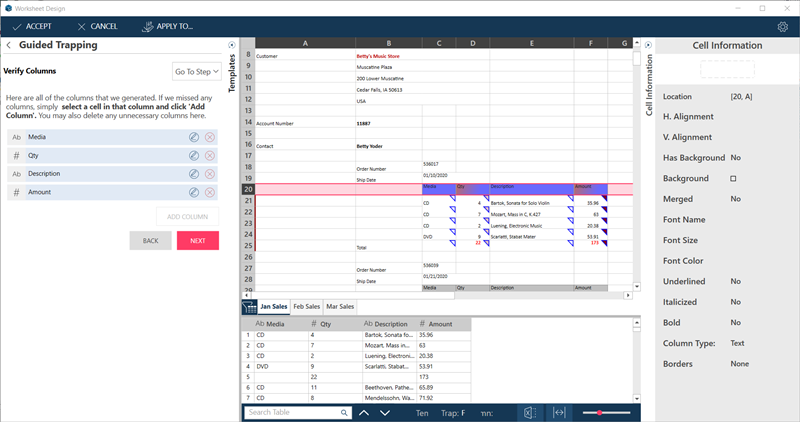Collapse the Templates side panel

coord(232,45)
